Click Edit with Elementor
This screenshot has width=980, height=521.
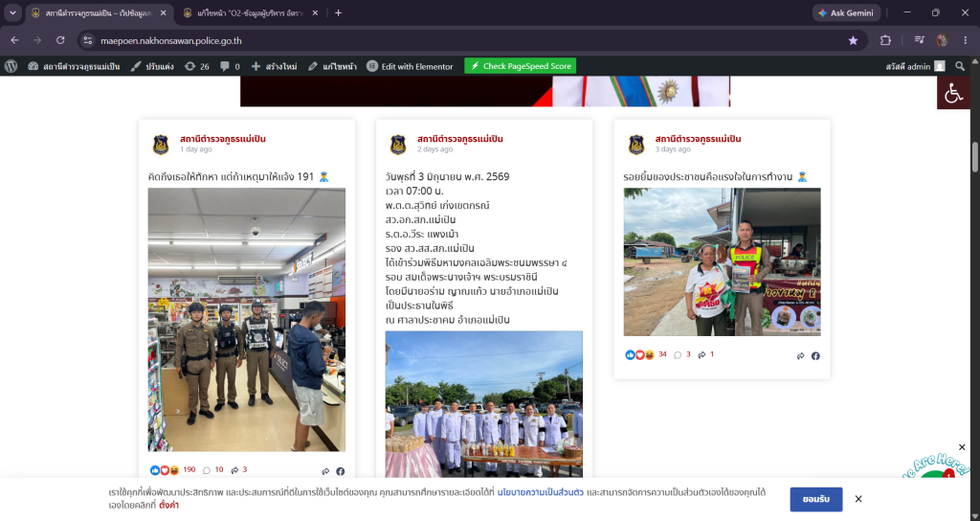pyautogui.click(x=410, y=66)
